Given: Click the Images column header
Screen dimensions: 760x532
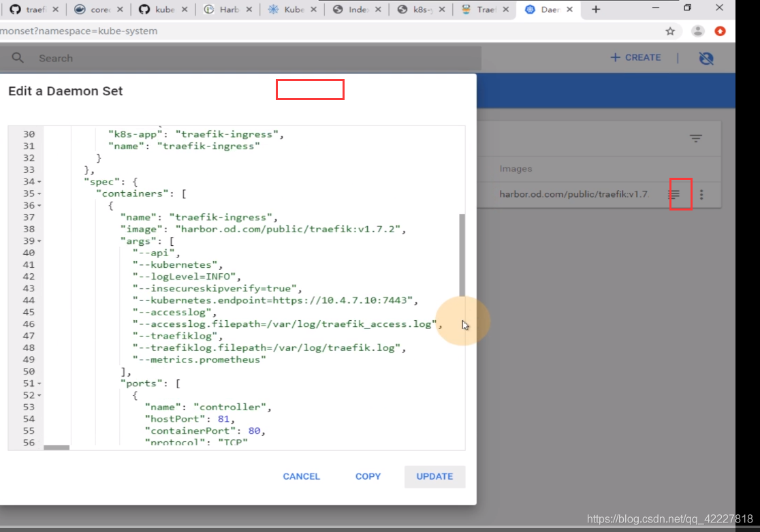Looking at the screenshot, I should 516,169.
